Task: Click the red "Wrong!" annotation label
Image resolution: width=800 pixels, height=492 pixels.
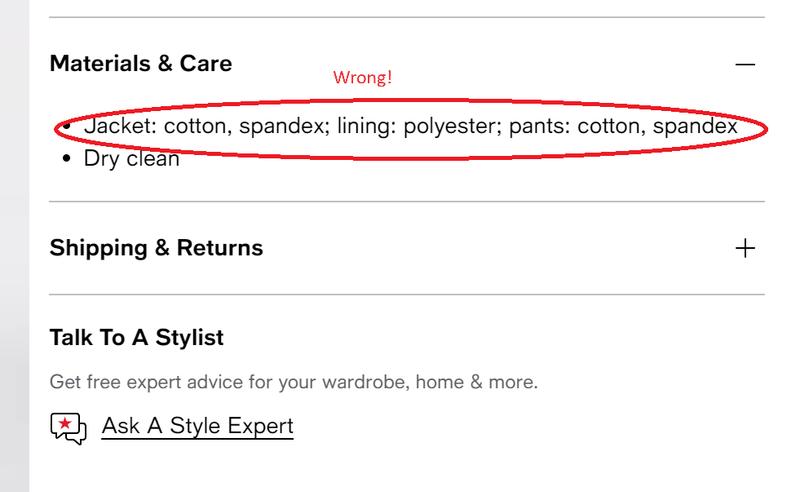Action: coord(362,79)
